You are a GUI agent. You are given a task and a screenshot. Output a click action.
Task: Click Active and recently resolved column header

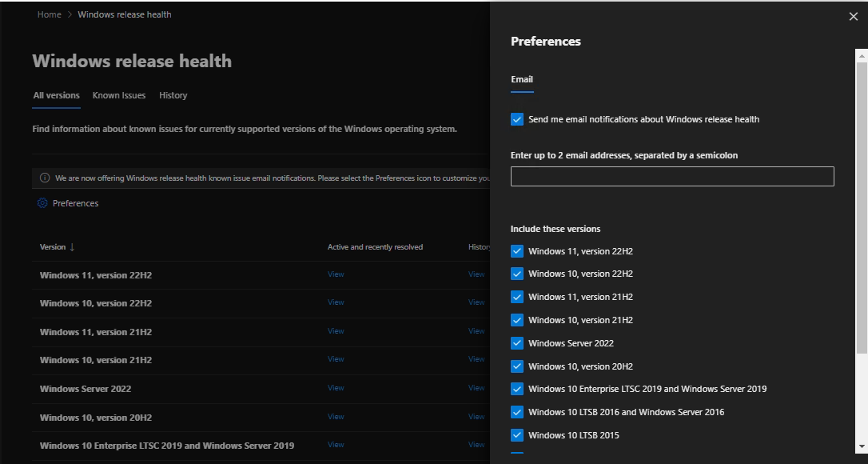coord(376,247)
